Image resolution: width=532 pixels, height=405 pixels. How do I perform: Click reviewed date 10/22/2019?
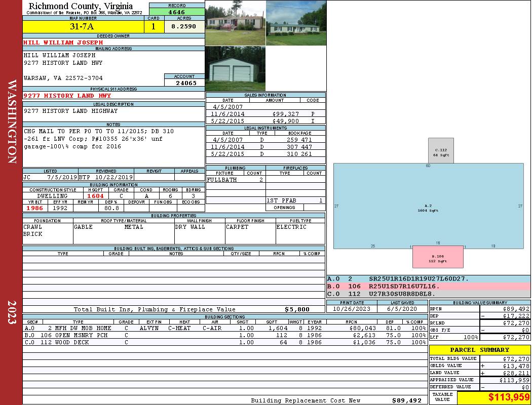point(113,177)
